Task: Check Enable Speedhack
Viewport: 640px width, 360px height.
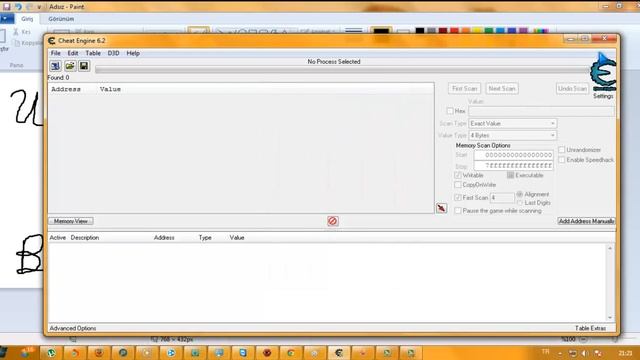Action: pos(562,160)
